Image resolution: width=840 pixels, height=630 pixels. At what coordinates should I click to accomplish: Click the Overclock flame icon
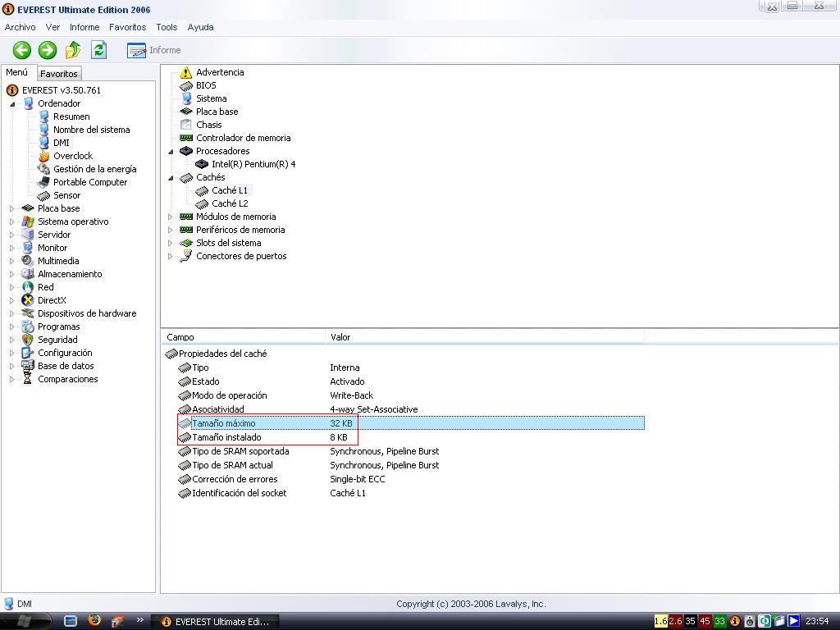click(44, 156)
